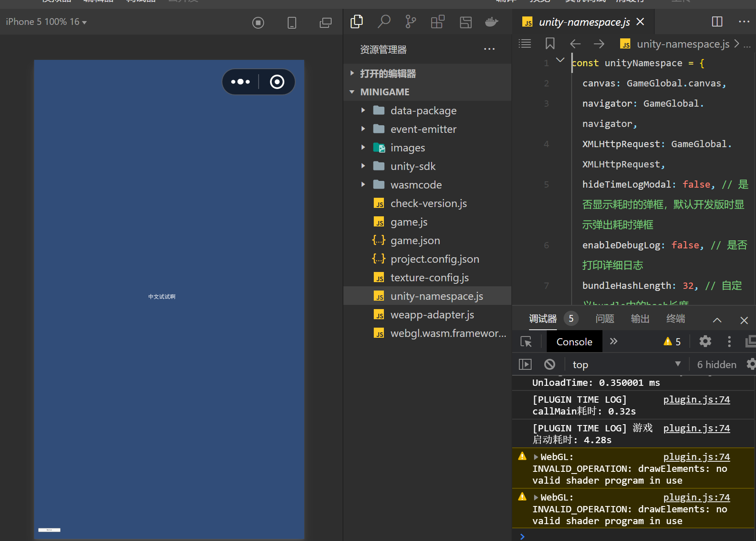The height and width of the screenshot is (541, 756).
Task: Expand first WebGL warning message
Action: 536,457
